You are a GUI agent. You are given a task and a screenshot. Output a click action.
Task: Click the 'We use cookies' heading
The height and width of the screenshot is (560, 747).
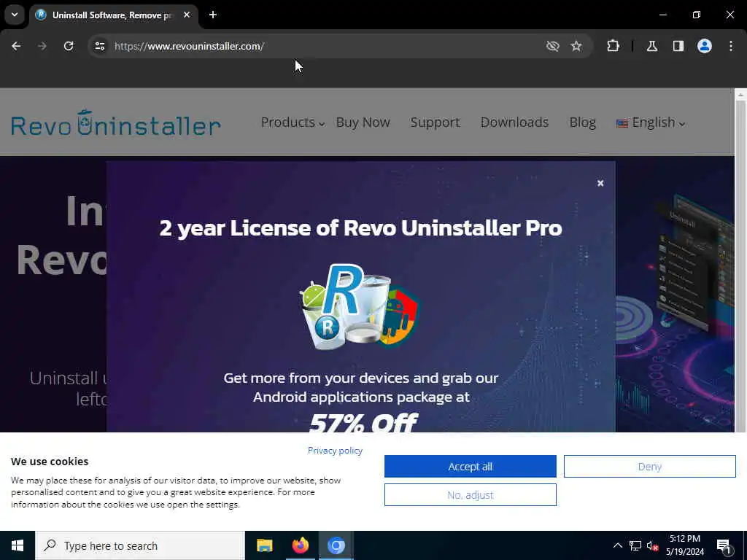click(50, 462)
